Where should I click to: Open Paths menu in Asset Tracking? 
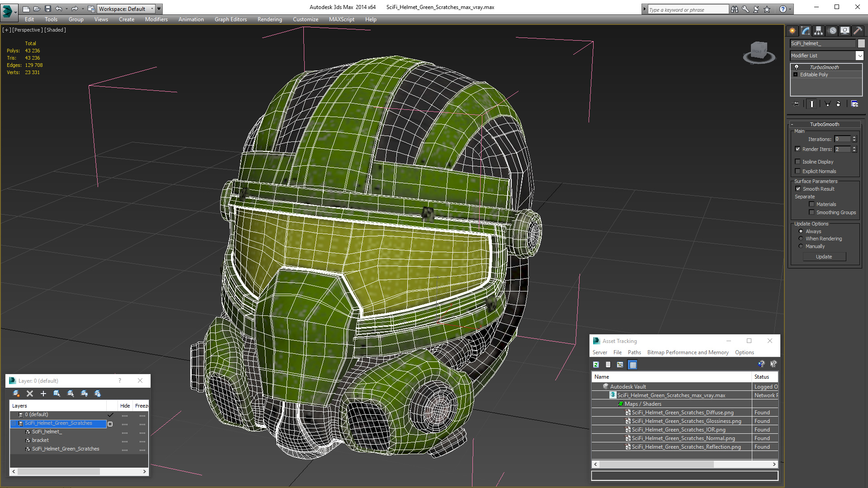(634, 352)
